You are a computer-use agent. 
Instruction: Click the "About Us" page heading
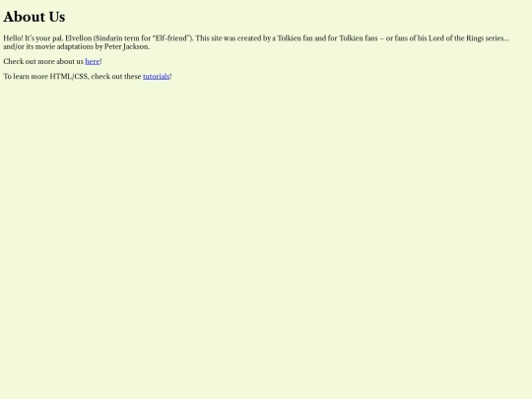click(34, 17)
